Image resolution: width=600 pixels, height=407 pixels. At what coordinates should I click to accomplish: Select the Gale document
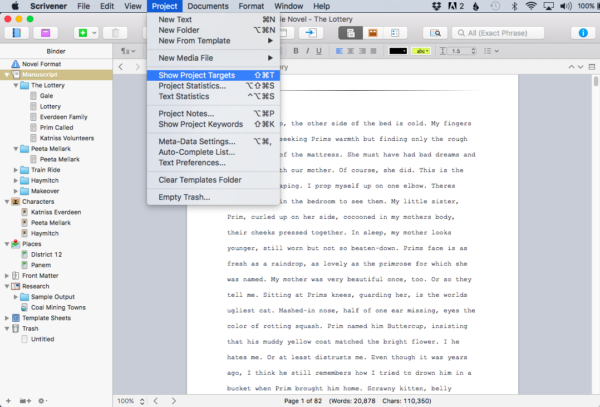point(46,96)
